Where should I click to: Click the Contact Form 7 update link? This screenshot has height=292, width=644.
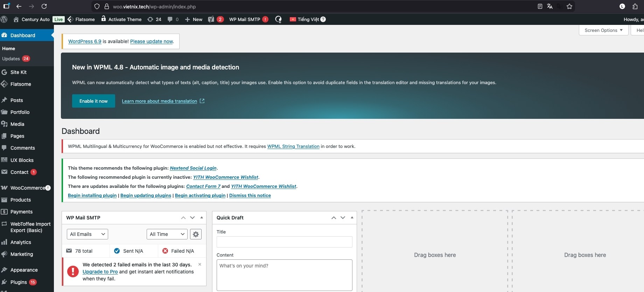pos(203,186)
